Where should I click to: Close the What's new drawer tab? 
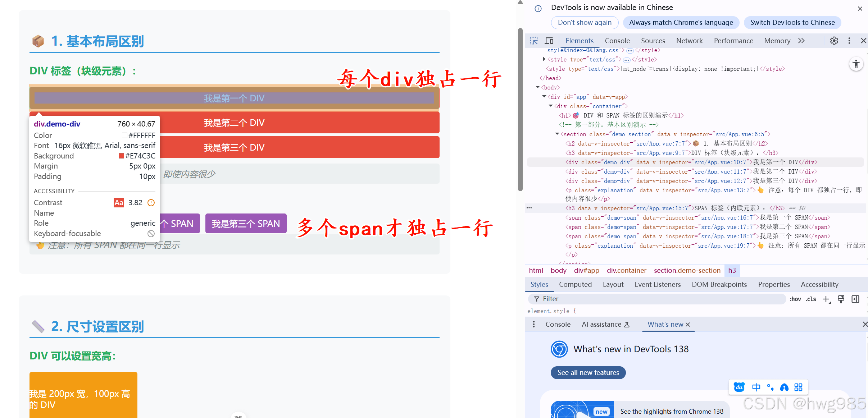click(688, 325)
